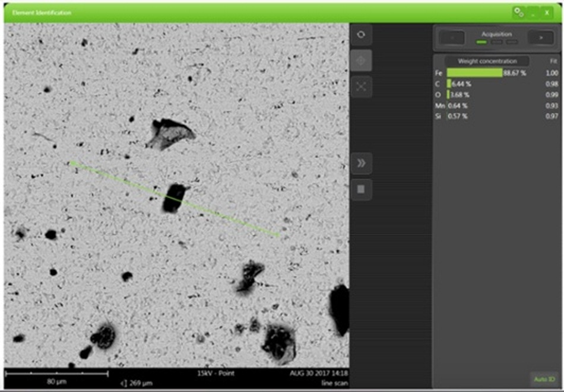Click the Fe fit value 1.00

pos(552,73)
